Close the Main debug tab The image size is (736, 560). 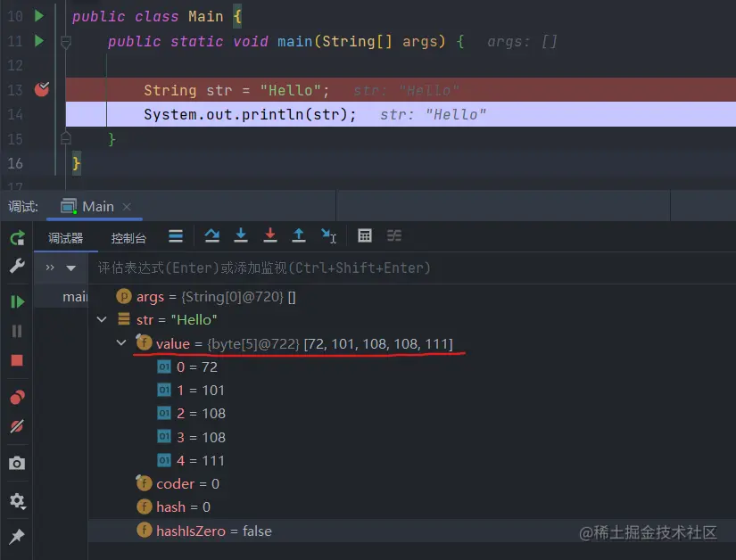coord(127,206)
